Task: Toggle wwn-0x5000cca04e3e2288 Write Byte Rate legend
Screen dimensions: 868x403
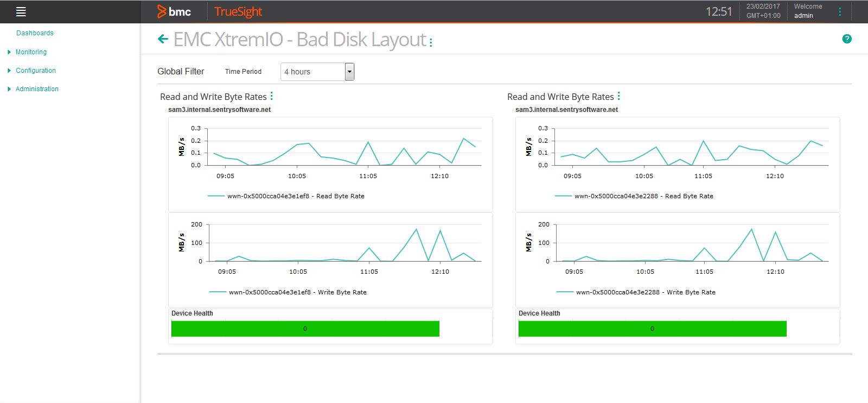Action: (635, 292)
